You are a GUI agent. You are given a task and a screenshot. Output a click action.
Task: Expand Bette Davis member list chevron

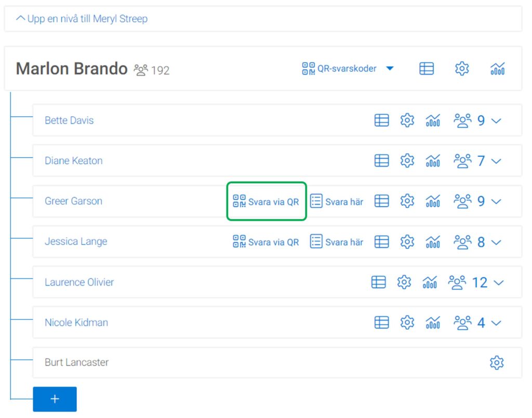[x=496, y=121]
